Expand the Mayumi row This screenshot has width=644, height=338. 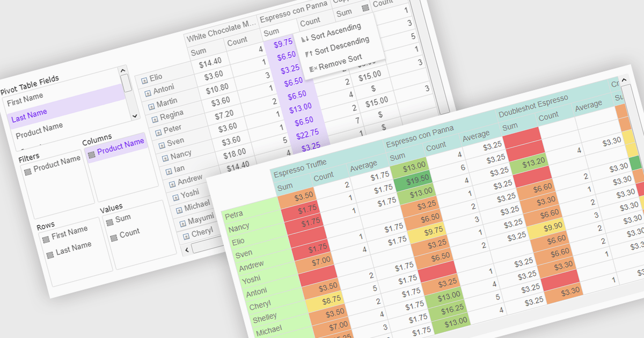tap(182, 222)
